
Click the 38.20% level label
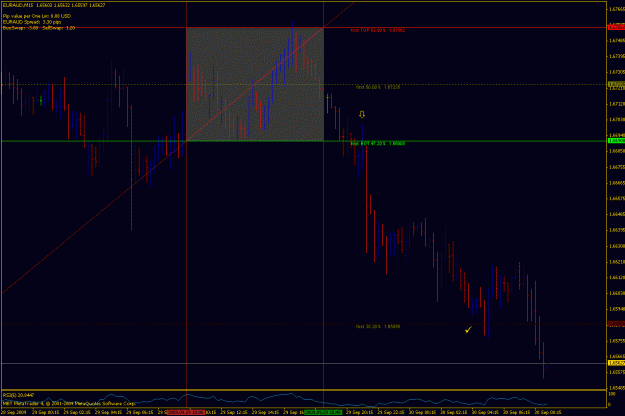pyautogui.click(x=378, y=326)
